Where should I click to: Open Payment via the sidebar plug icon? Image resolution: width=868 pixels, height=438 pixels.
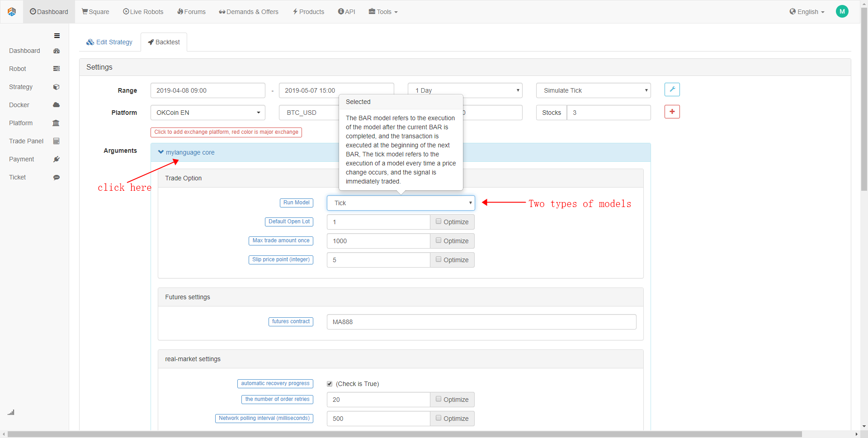click(x=57, y=159)
